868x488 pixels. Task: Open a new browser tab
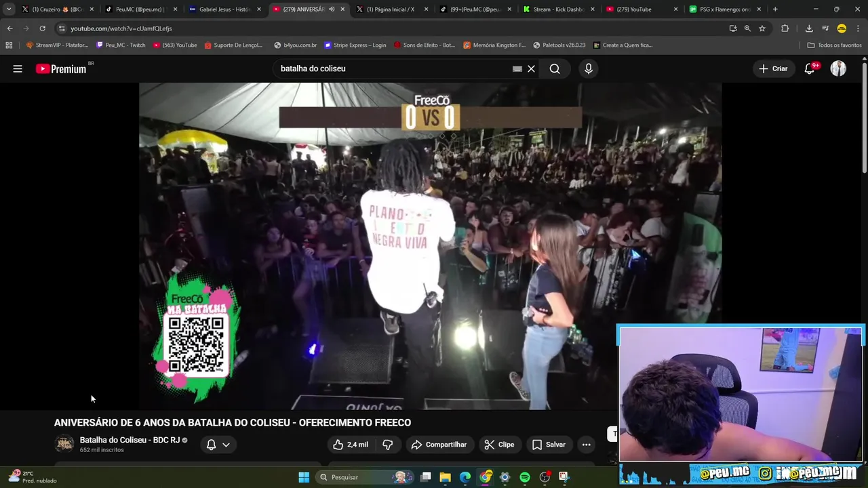pyautogui.click(x=775, y=9)
